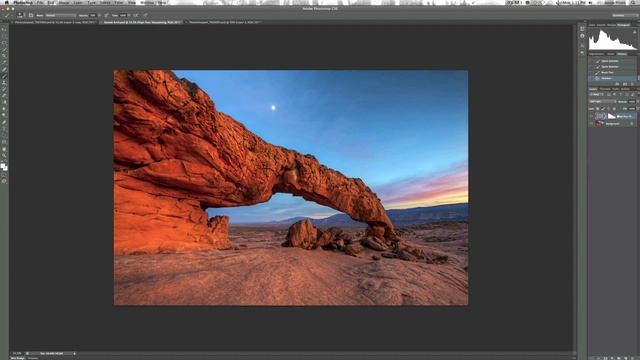Select the Lasso tool
Image resolution: width=640 pixels, height=360 pixels.
pyautogui.click(x=4, y=43)
